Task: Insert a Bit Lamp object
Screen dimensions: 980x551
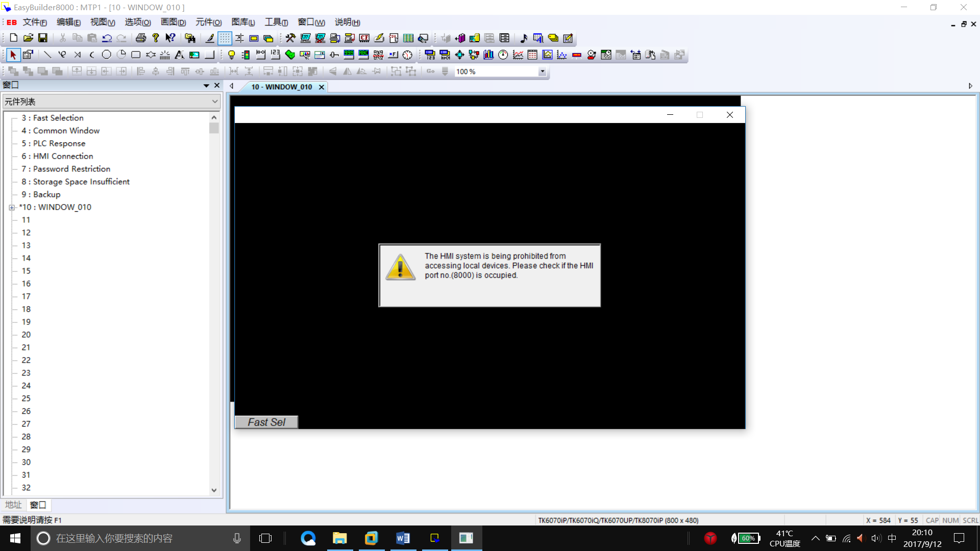Action: pyautogui.click(x=231, y=55)
